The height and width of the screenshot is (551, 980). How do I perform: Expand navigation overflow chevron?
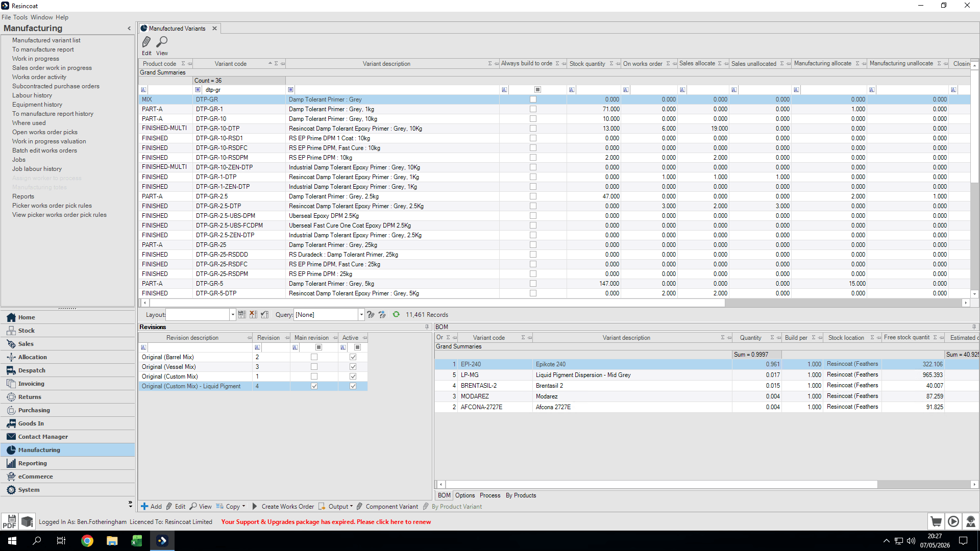(130, 504)
